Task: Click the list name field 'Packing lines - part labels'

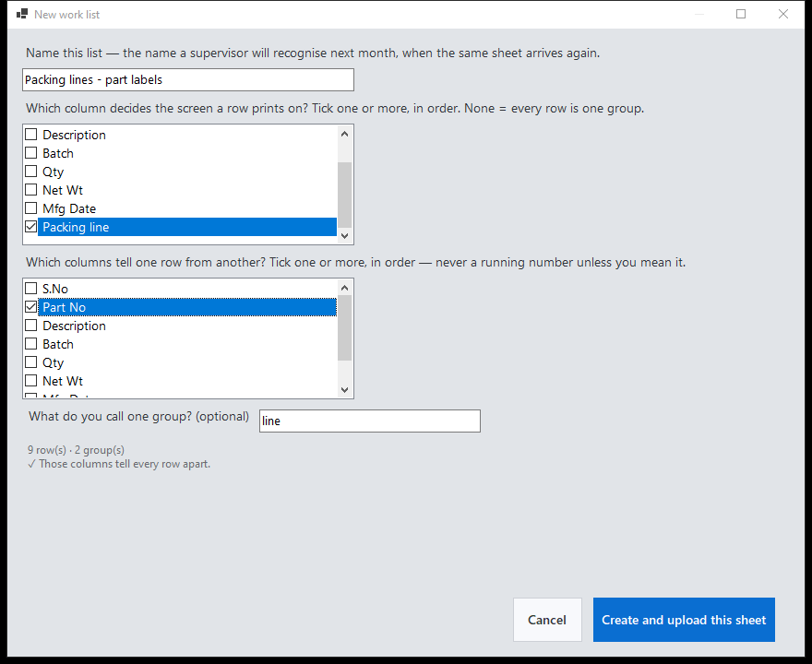Action: click(188, 79)
